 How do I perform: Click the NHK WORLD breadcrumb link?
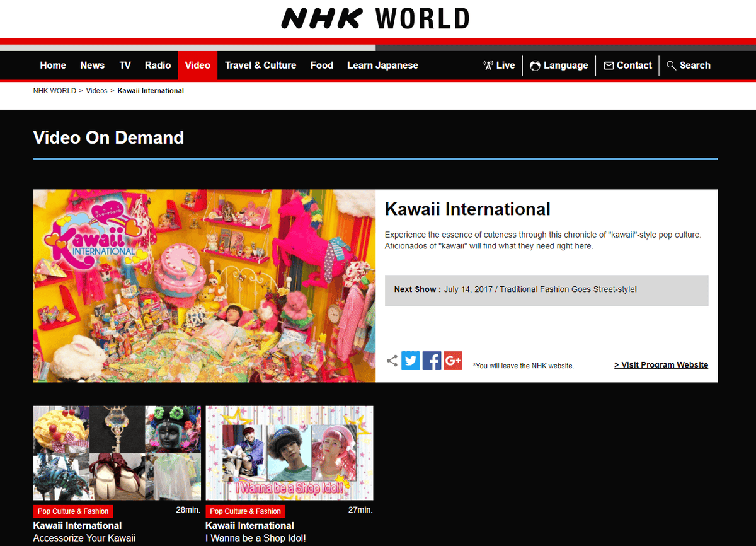click(55, 91)
